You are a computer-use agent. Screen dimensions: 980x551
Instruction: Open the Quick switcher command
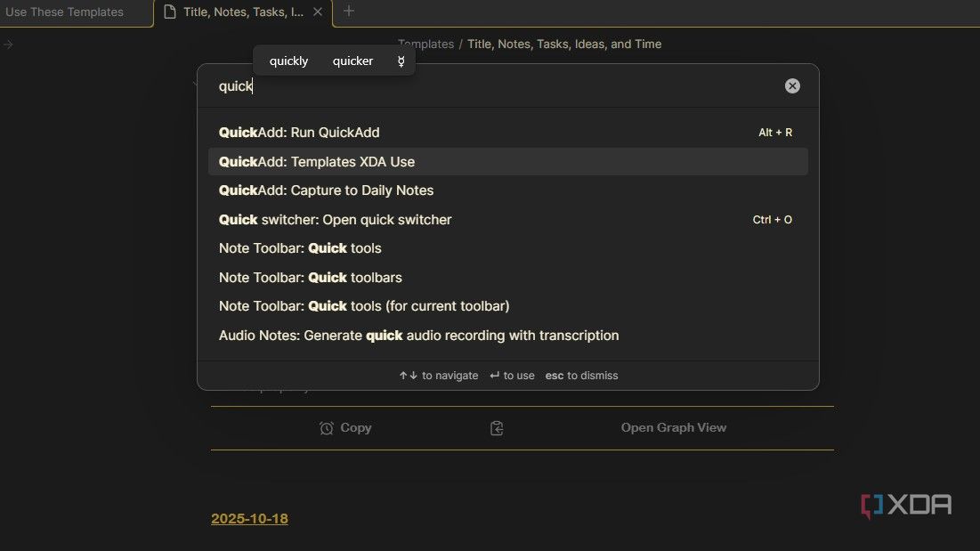[x=507, y=220]
